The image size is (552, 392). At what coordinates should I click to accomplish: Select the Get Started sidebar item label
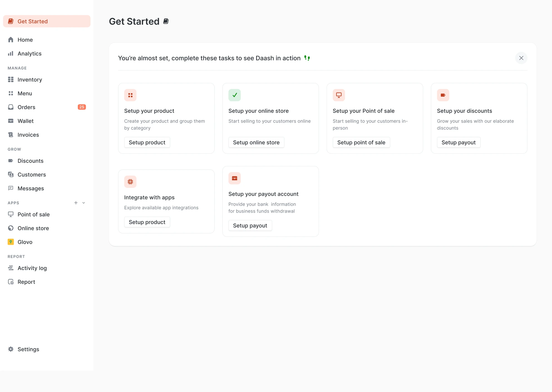click(x=33, y=21)
